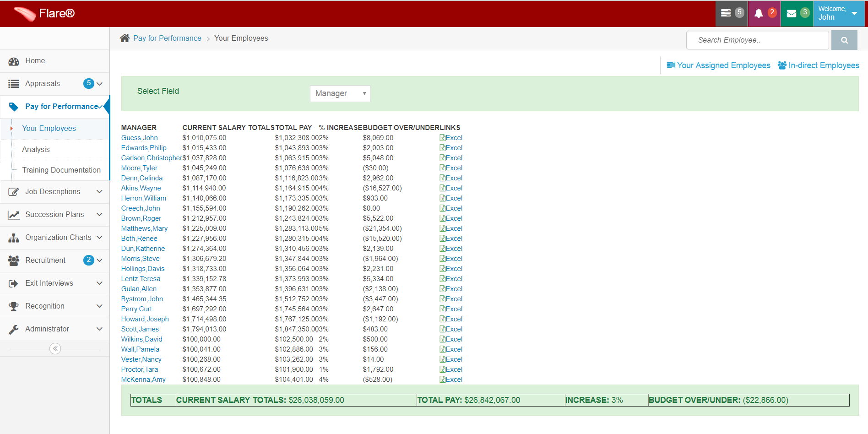Switch to In-direct Employees view
Screen dimensions: 868x434
[x=819, y=65]
